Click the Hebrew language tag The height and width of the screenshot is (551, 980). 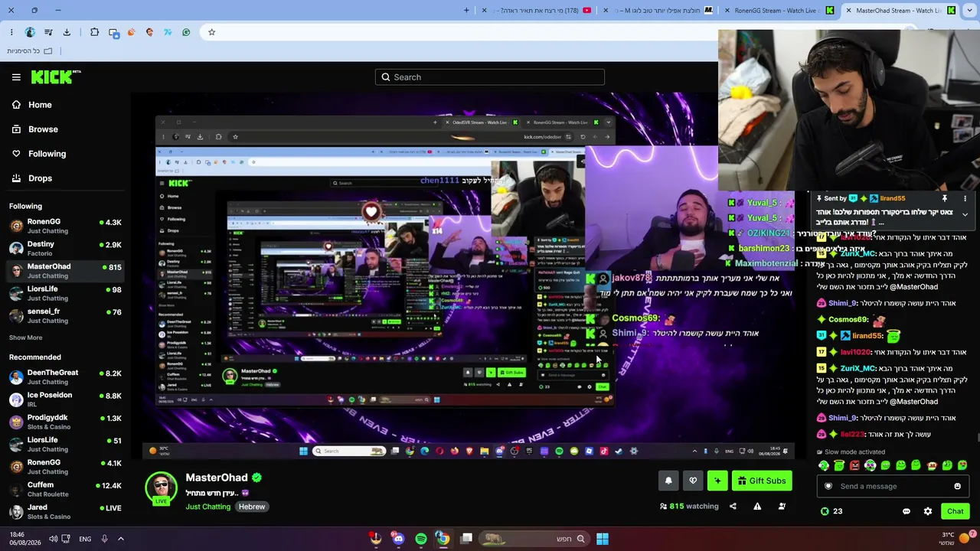coord(251,507)
